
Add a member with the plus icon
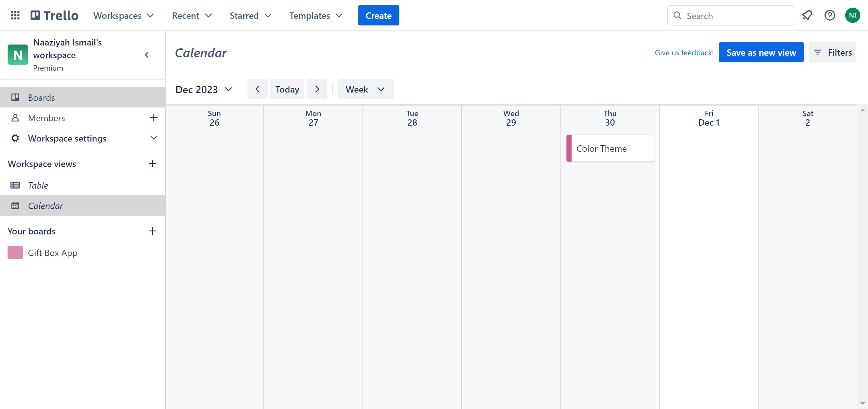click(x=153, y=118)
